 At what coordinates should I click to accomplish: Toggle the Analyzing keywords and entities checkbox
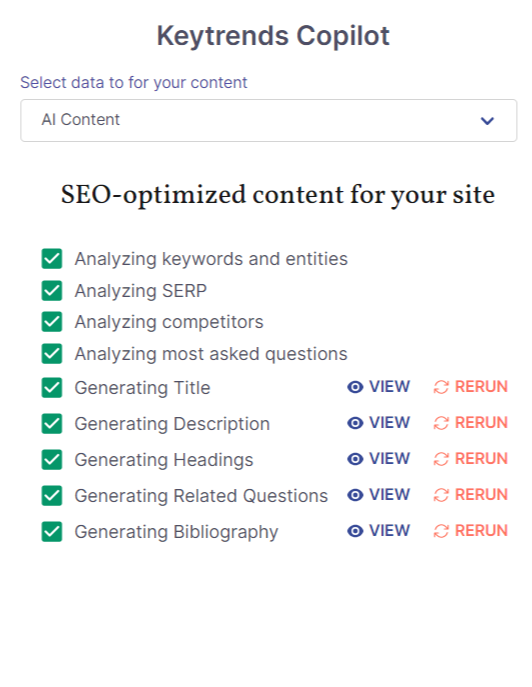52,259
